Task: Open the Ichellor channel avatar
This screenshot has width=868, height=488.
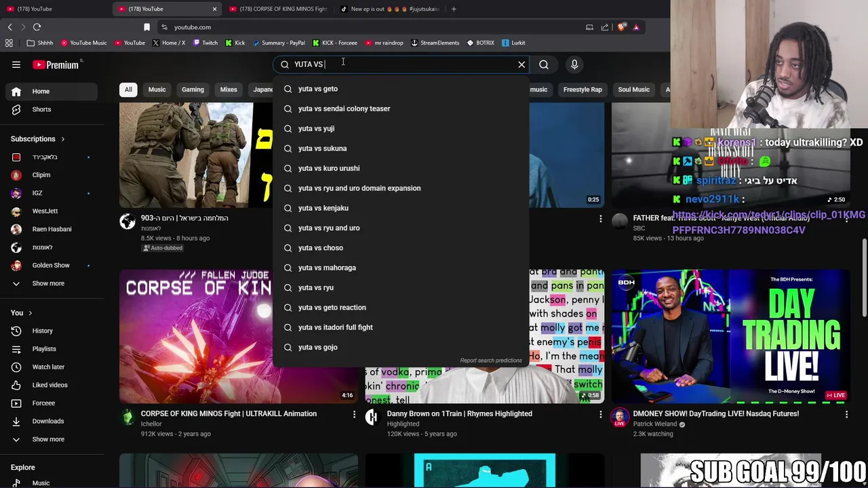Action: coord(127,417)
